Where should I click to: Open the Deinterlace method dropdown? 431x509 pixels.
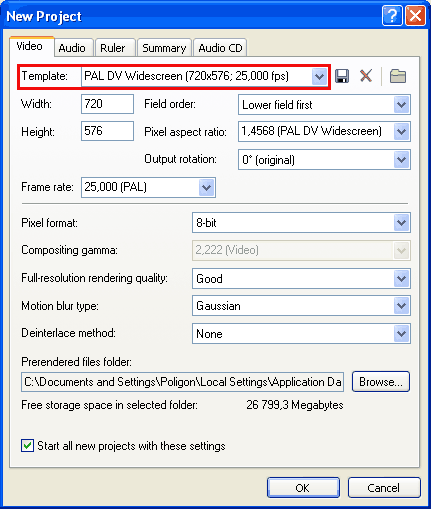click(401, 333)
